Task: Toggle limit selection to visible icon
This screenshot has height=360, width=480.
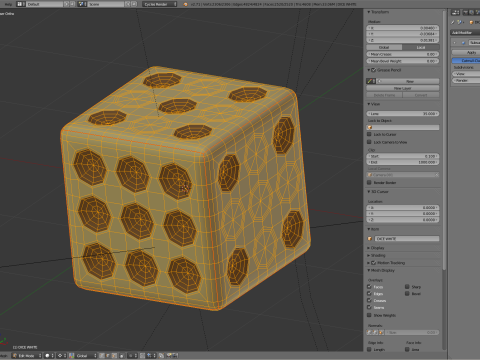Action: click(x=122, y=356)
